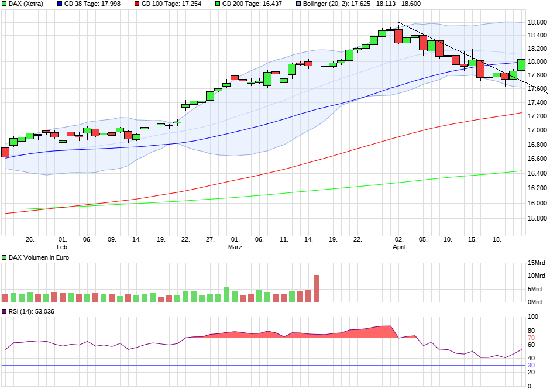Click the DAX Volumen in Euro legend square
550x392 pixels.
click(x=5, y=256)
